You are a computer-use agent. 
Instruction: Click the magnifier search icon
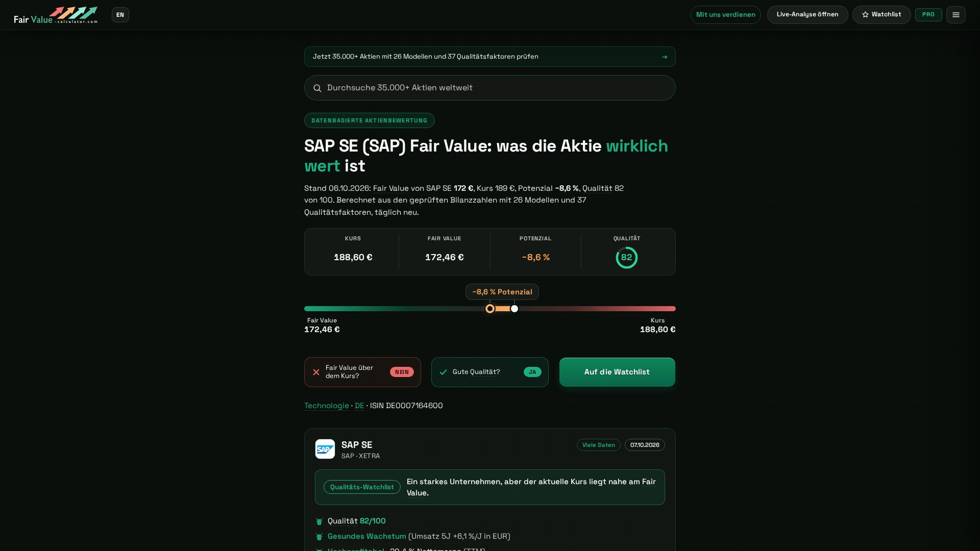coord(317,88)
